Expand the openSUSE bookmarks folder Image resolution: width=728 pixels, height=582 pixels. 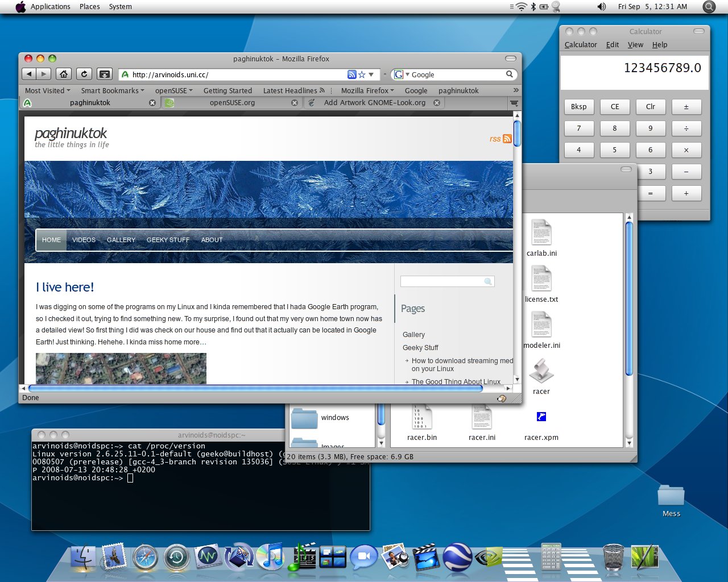click(x=174, y=90)
